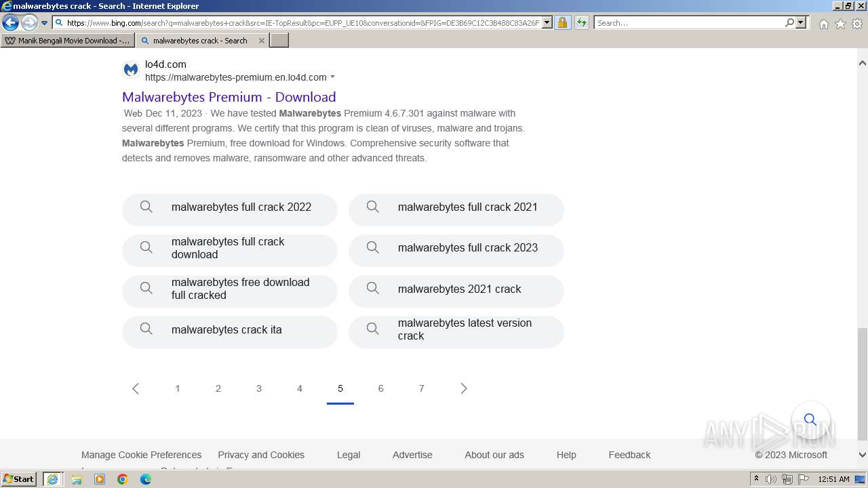Open Feedback footer link
The width and height of the screenshot is (868, 488).
coord(629,455)
